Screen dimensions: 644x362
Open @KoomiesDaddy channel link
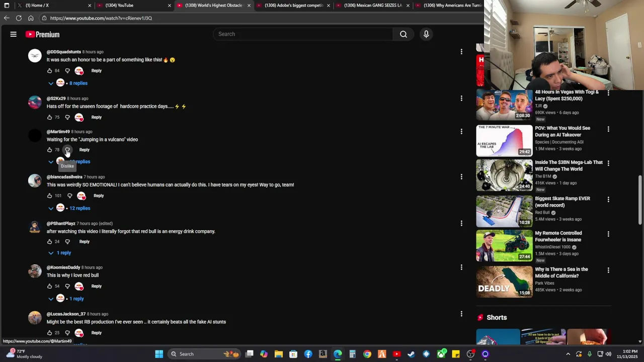click(x=63, y=267)
